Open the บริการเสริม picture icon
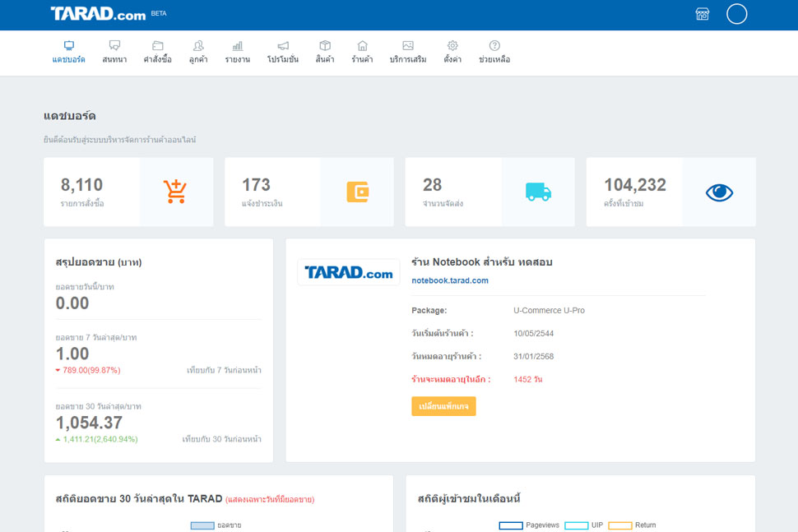The image size is (798, 532). coord(408,46)
